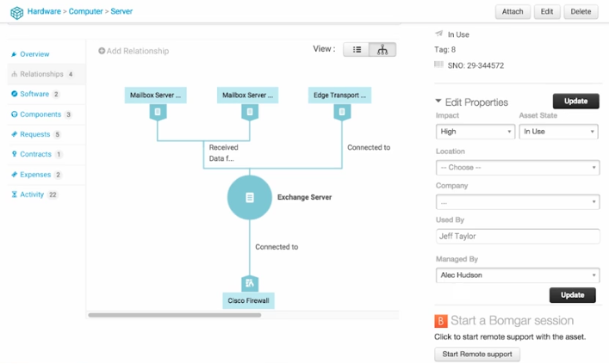Click the In Use status plane icon
The image size is (609, 364).
[x=439, y=34]
